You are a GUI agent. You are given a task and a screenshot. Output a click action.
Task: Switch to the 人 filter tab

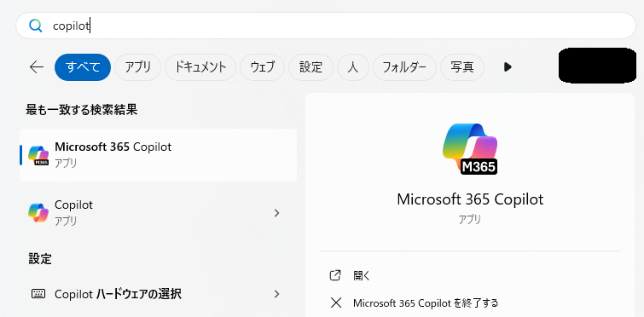point(353,67)
